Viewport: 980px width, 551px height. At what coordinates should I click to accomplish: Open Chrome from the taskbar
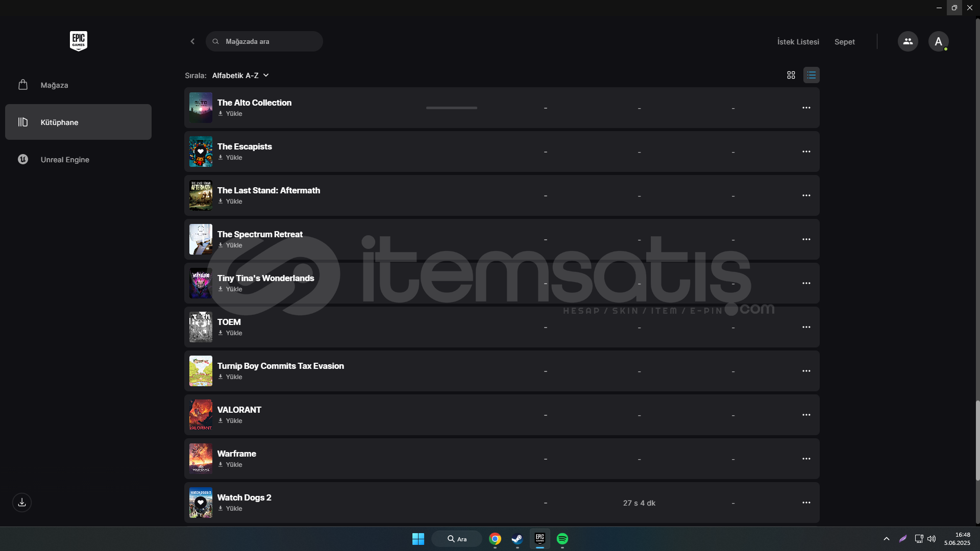pos(495,539)
